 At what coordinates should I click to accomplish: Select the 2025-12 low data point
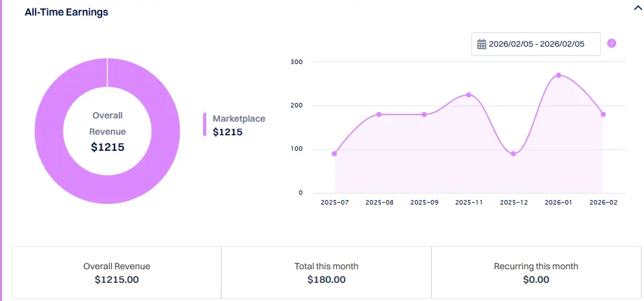tap(513, 154)
